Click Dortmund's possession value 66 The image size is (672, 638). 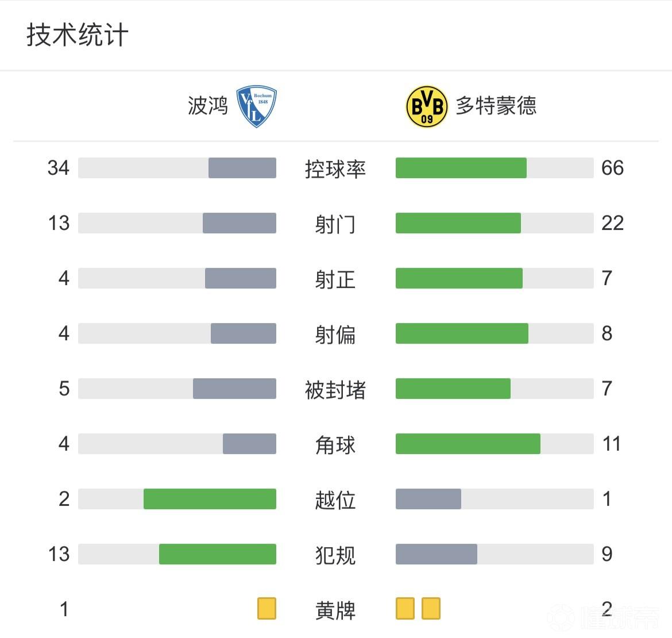click(x=612, y=168)
